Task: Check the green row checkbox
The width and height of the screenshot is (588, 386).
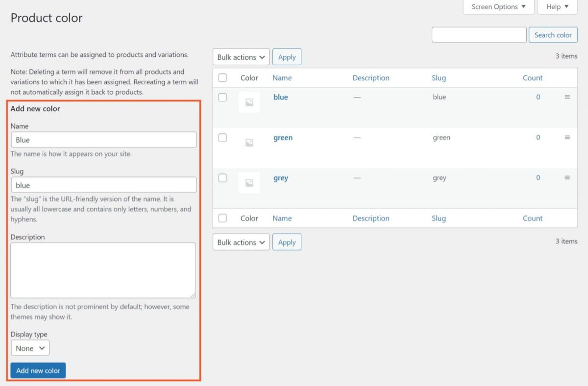Action: click(222, 138)
